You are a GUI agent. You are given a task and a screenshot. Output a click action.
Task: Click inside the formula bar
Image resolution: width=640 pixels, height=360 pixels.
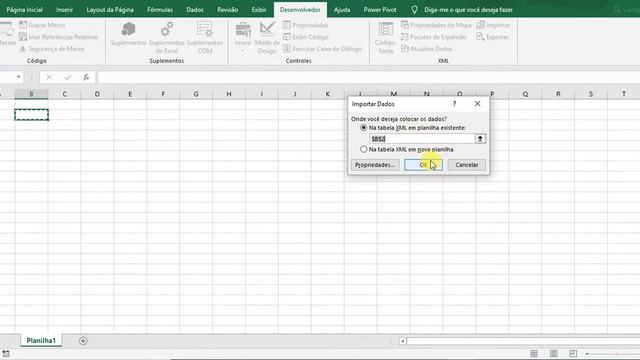pos(368,77)
